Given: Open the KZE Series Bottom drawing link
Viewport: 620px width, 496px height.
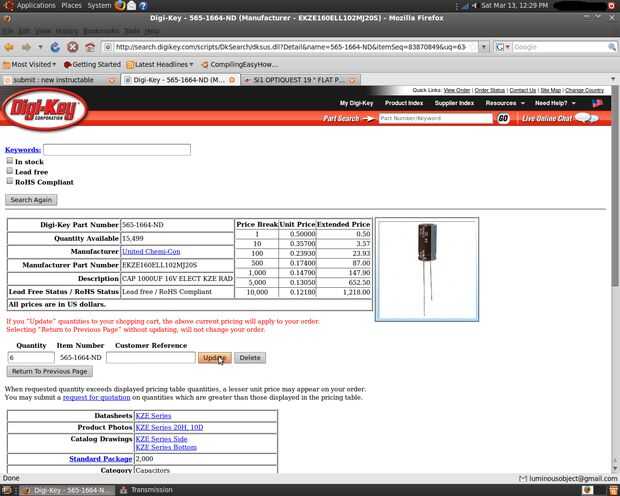Looking at the screenshot, I should pyautogui.click(x=166, y=447).
